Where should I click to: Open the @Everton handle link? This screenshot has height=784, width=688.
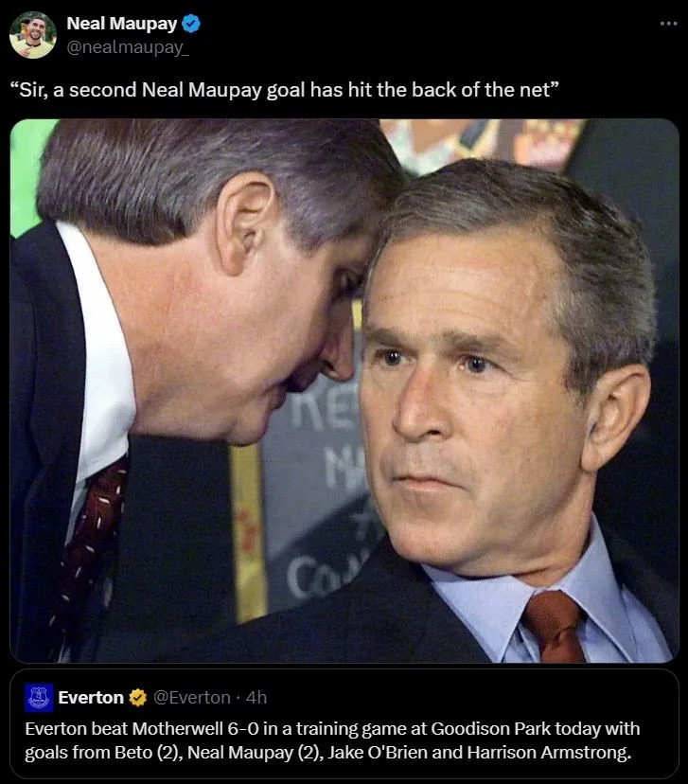coord(192,698)
